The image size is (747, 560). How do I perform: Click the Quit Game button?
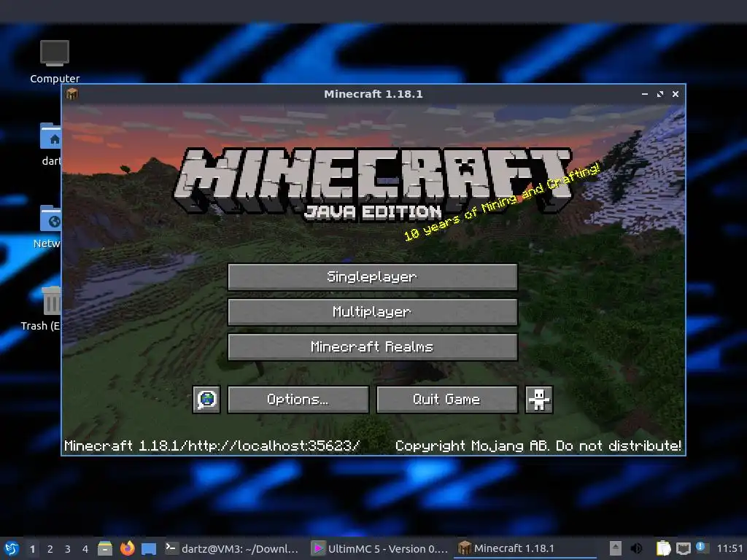(x=447, y=399)
